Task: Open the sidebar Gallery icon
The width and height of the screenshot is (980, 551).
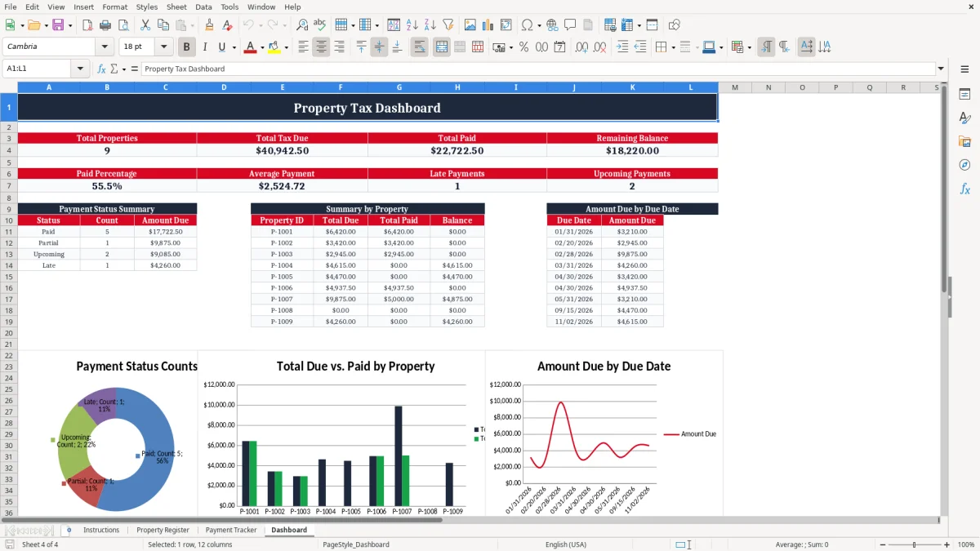Action: coord(964,141)
